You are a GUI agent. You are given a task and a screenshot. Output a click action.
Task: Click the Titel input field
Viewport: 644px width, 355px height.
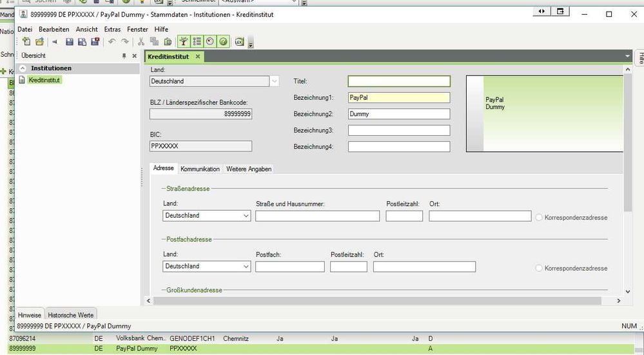pyautogui.click(x=399, y=81)
